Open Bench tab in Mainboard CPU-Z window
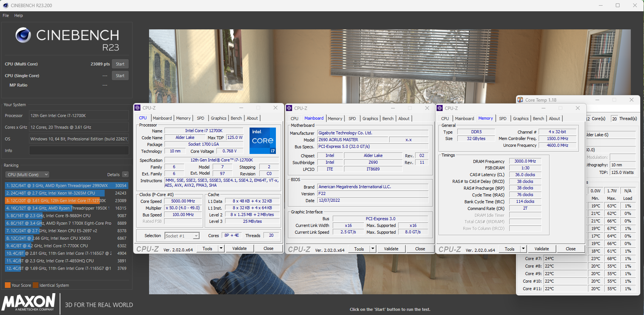Image resolution: width=644 pixels, height=315 pixels. click(388, 119)
